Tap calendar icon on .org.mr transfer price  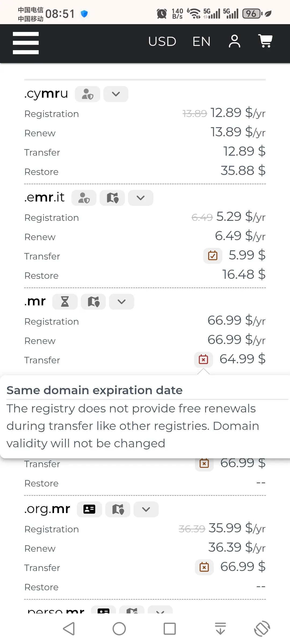(x=204, y=567)
